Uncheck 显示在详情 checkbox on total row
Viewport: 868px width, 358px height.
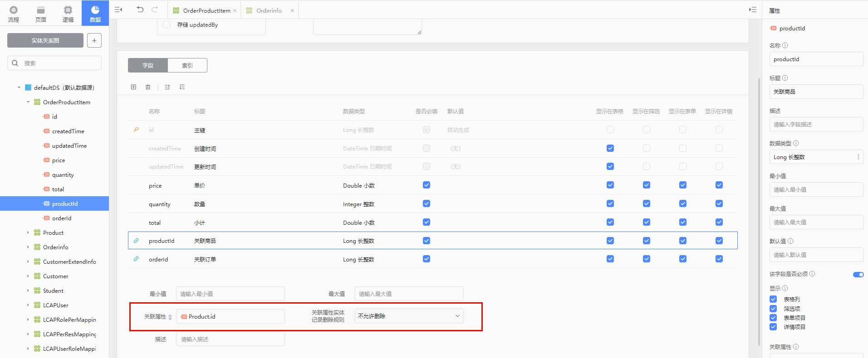coord(719,222)
